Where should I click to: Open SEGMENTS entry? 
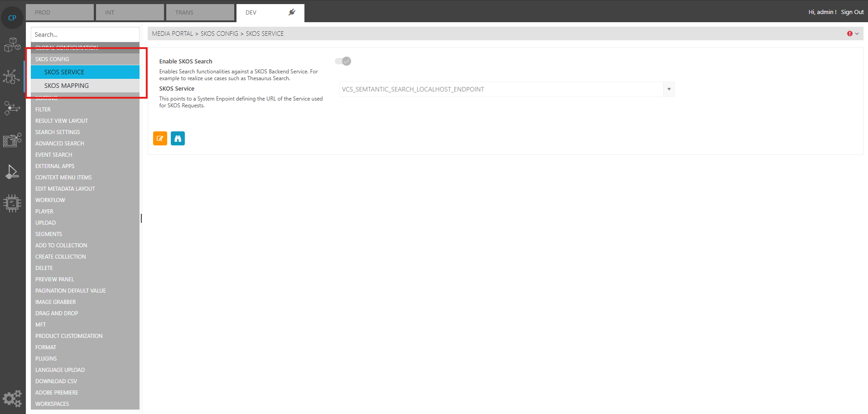coord(85,234)
